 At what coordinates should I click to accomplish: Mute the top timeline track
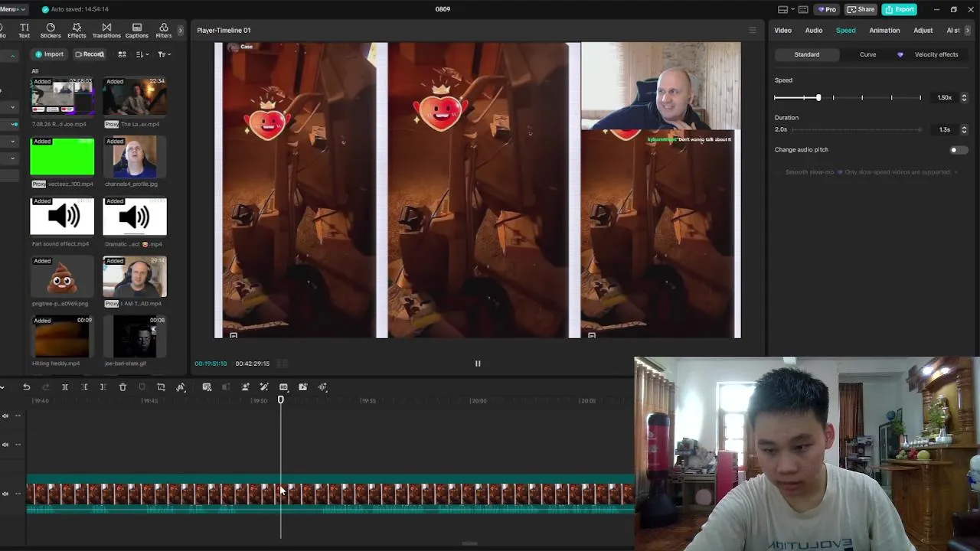(5, 416)
